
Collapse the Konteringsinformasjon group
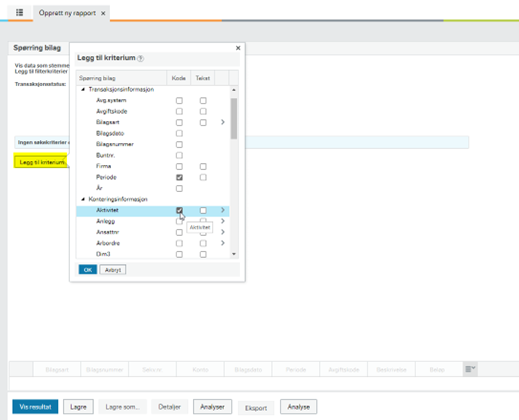point(83,199)
